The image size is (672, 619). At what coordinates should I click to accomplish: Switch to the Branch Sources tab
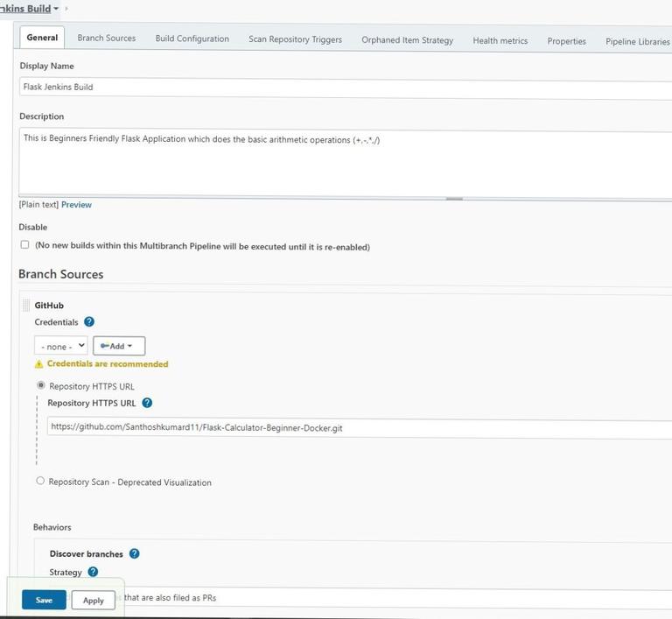click(x=106, y=38)
